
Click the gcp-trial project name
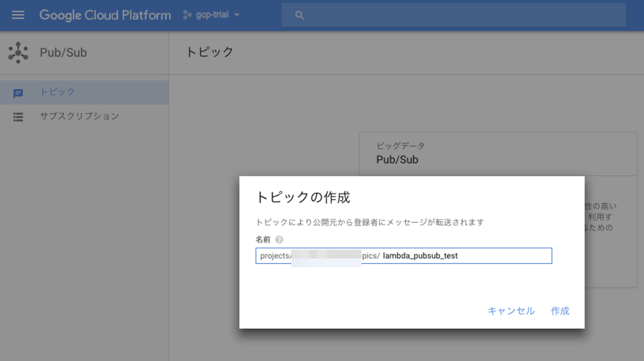[212, 15]
